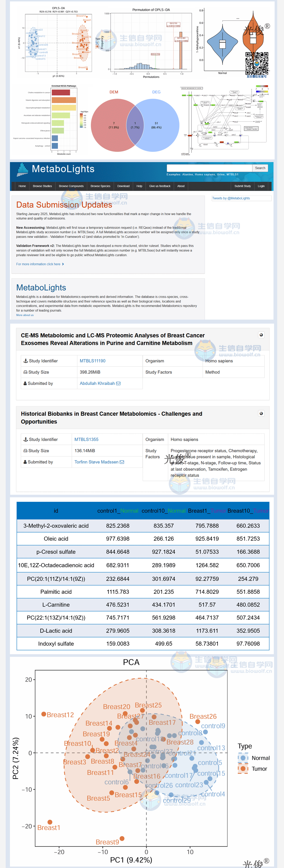This screenshot has height=868, width=284.
Task: Click the '3-Methyl-2-oxovaleric acid' row label
Action: tap(56, 526)
